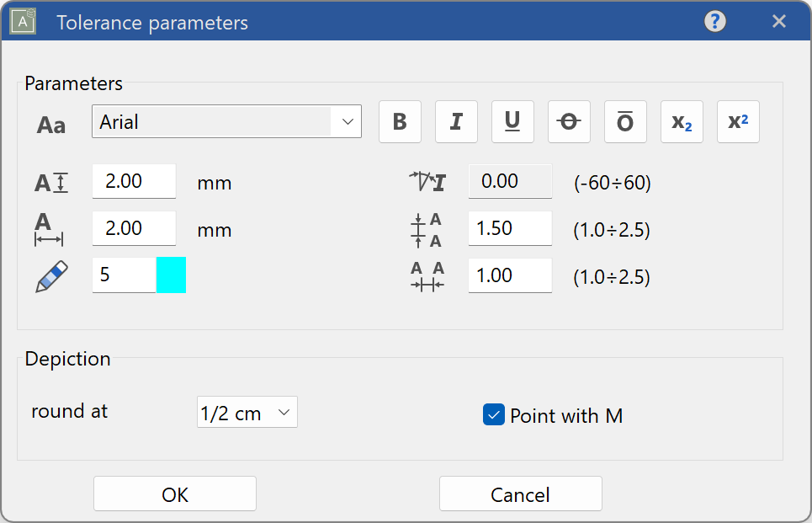Apply italic formatting to tolerance text

pyautogui.click(x=456, y=121)
